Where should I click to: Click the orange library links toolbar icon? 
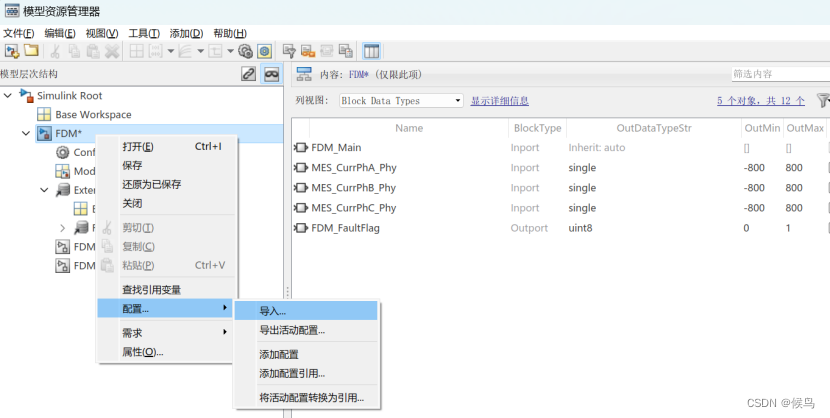click(x=308, y=51)
